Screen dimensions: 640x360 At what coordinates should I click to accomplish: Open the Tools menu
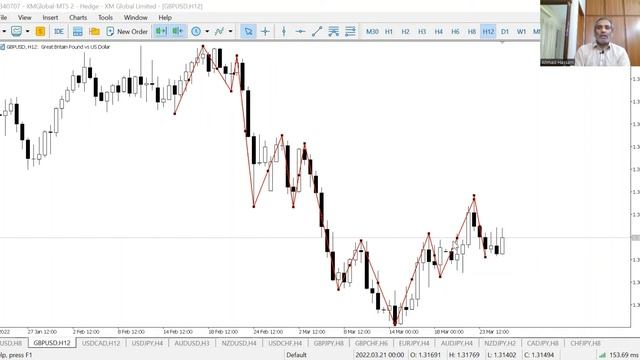105,18
